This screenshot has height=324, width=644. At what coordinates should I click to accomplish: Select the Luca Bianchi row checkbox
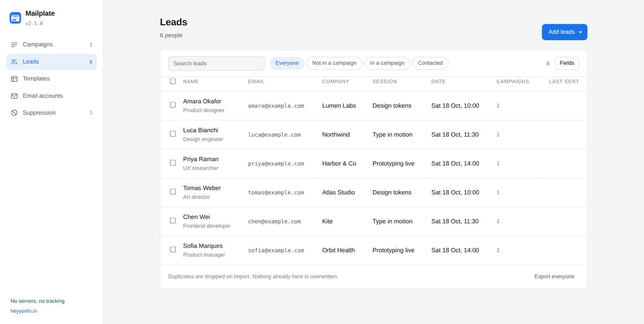pos(173,134)
